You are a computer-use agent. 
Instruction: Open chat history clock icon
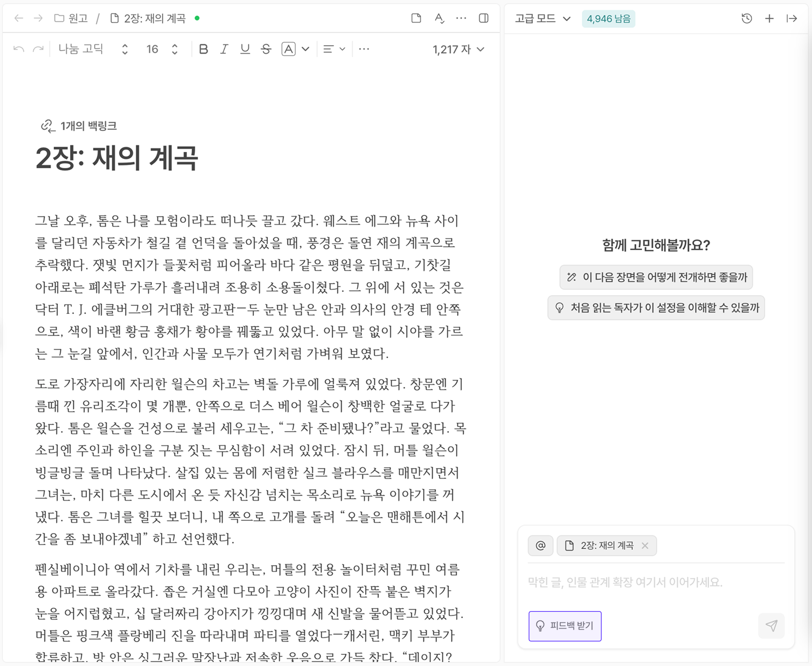[747, 18]
